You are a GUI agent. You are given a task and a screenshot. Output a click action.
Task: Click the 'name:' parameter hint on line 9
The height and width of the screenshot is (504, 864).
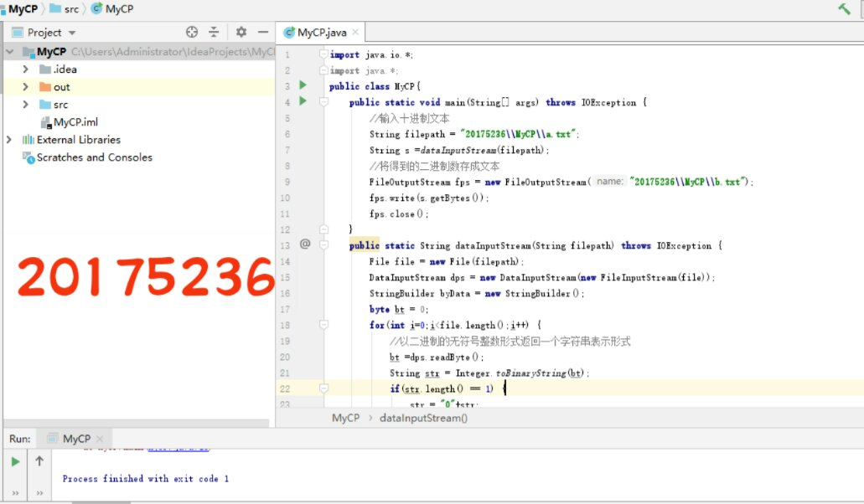(609, 181)
